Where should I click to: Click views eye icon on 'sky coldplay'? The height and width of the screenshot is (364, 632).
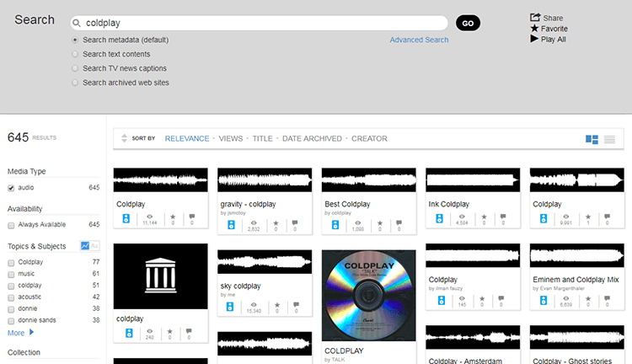(254, 305)
